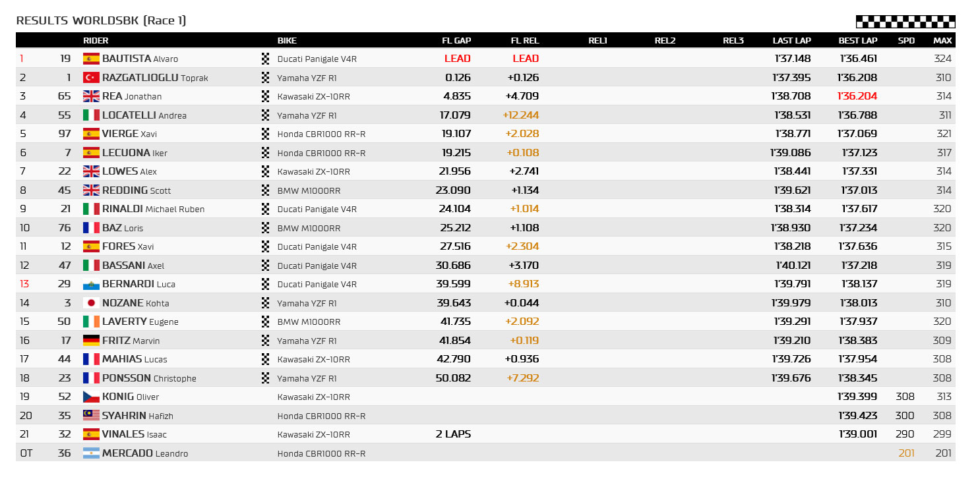Click the MAX speed column header

tap(942, 41)
